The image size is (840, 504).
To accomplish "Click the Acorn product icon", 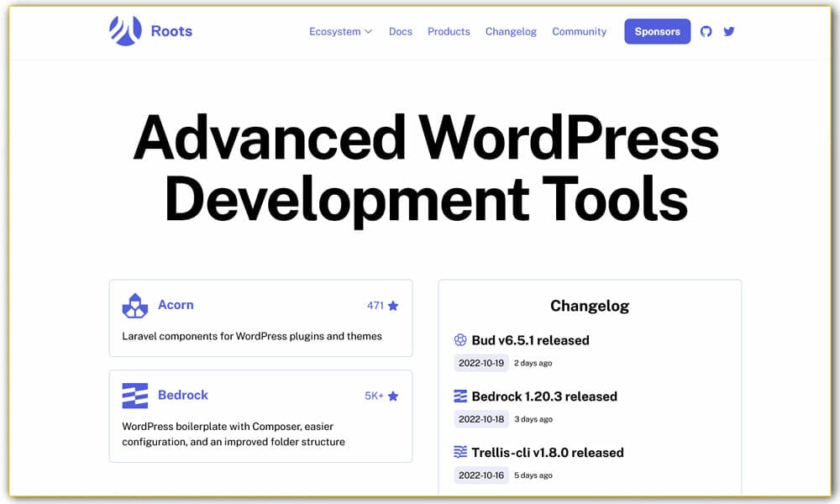I will (135, 306).
